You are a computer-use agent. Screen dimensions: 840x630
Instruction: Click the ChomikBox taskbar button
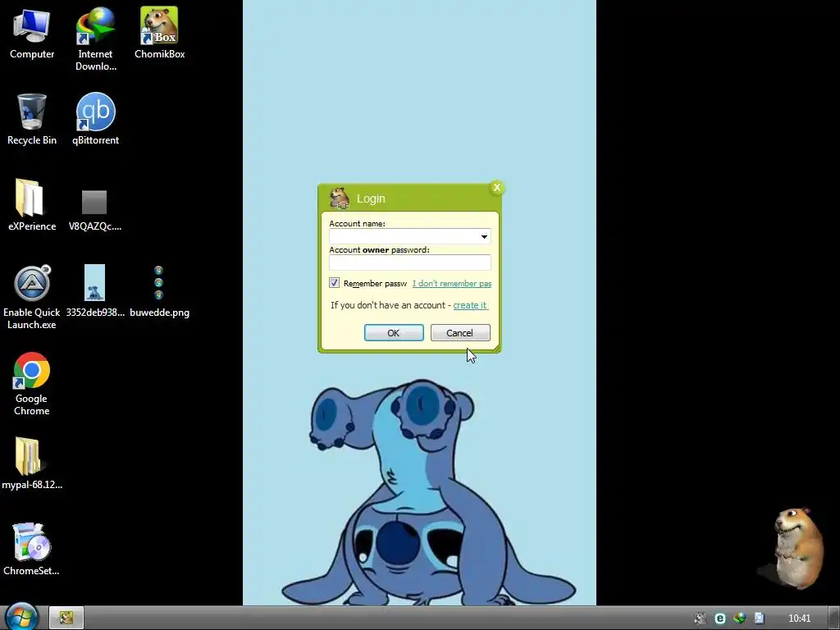click(66, 618)
